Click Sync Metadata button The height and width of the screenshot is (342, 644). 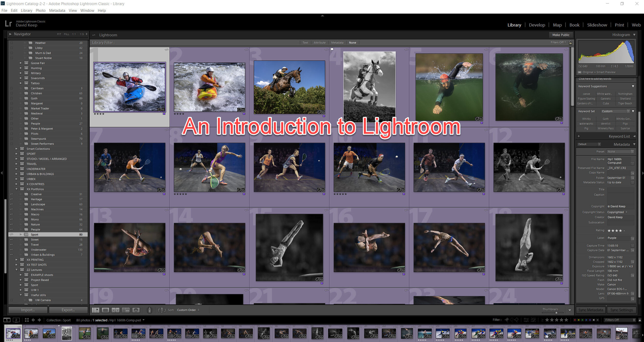(591, 310)
